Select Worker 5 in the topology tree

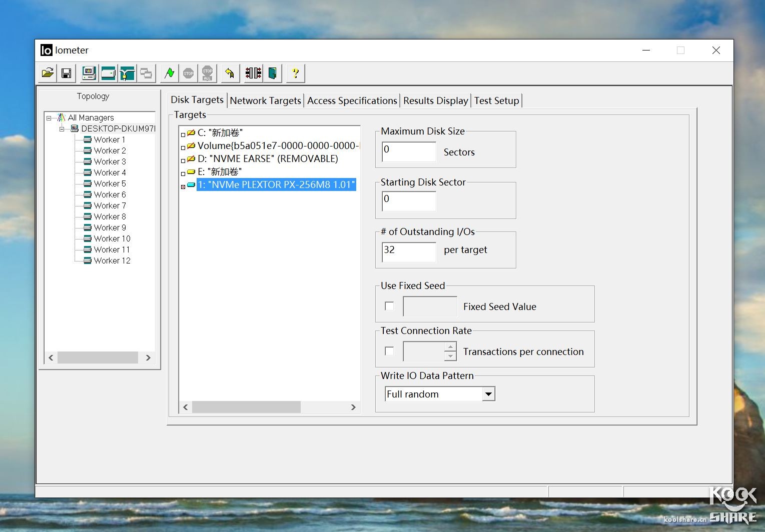point(110,183)
